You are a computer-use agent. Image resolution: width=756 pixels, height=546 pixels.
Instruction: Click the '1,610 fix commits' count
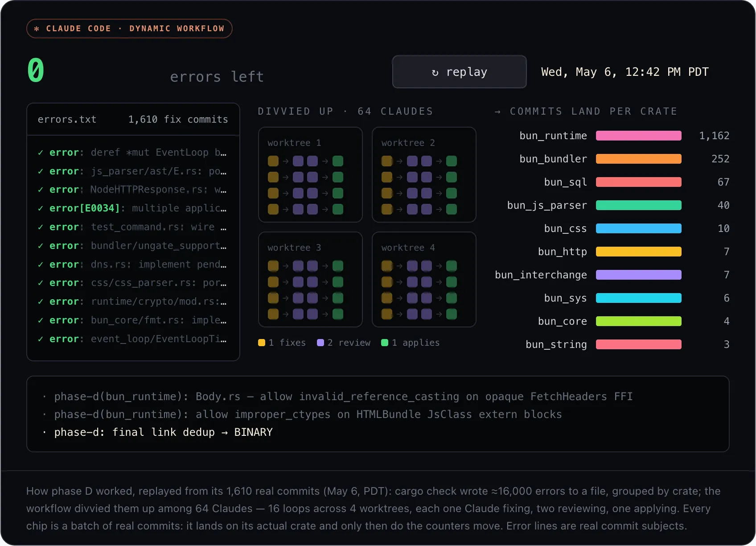(x=178, y=120)
